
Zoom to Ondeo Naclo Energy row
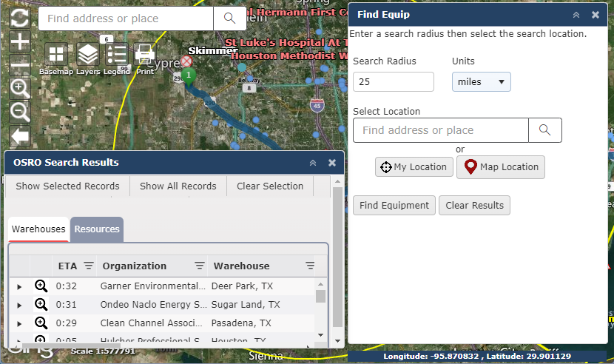pos(41,305)
